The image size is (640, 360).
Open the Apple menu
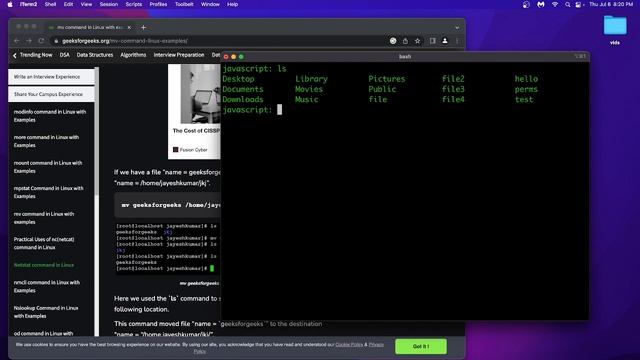10,4
